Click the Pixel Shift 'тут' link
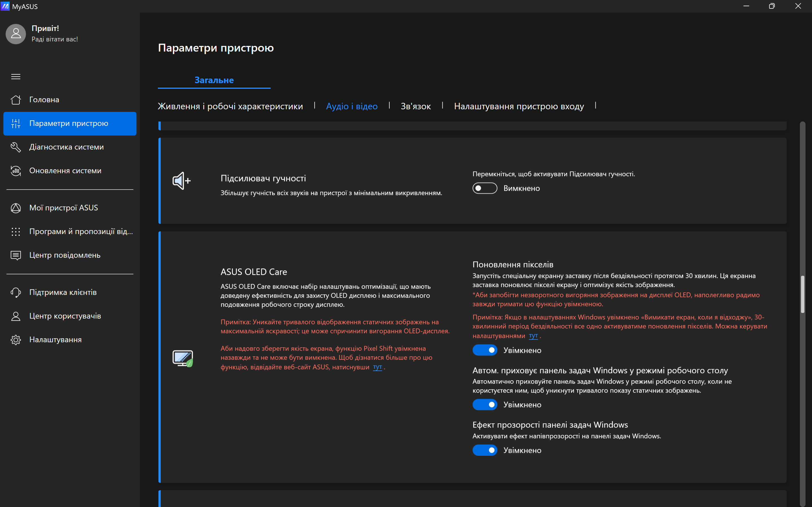This screenshot has width=812, height=507. coord(377,367)
